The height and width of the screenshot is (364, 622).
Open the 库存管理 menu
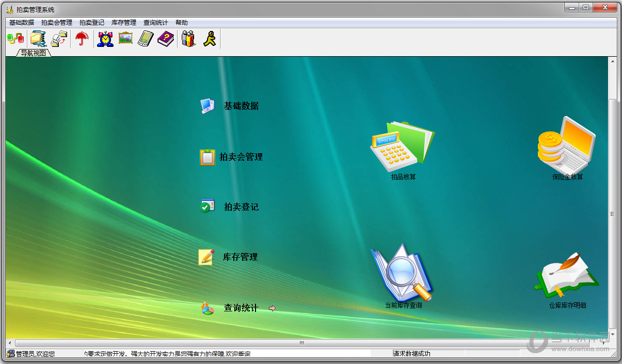[124, 23]
